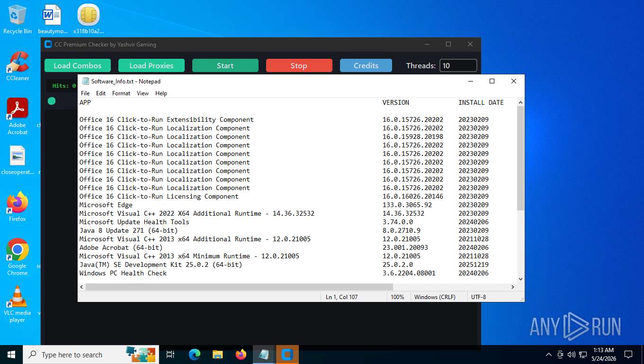Open Firefox from the taskbar
The height and width of the screenshot is (364, 644).
pos(241,355)
